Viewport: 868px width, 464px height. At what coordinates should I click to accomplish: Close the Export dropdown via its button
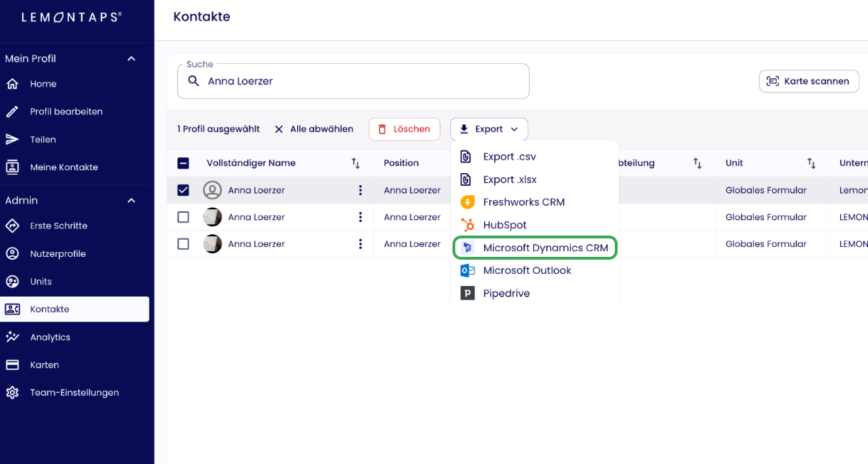tap(489, 129)
